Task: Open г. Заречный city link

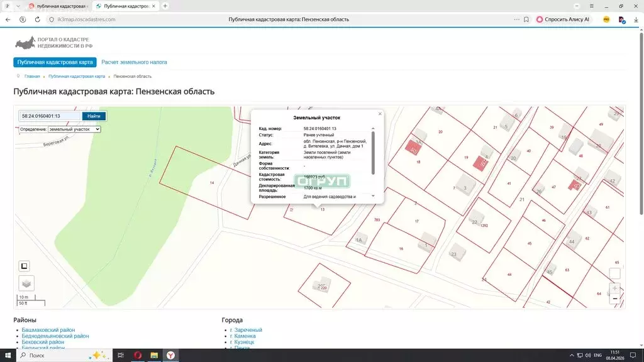Action: pos(246,330)
